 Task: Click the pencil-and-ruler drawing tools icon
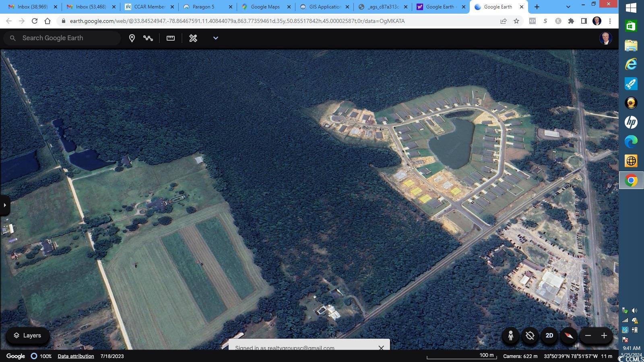tap(193, 38)
